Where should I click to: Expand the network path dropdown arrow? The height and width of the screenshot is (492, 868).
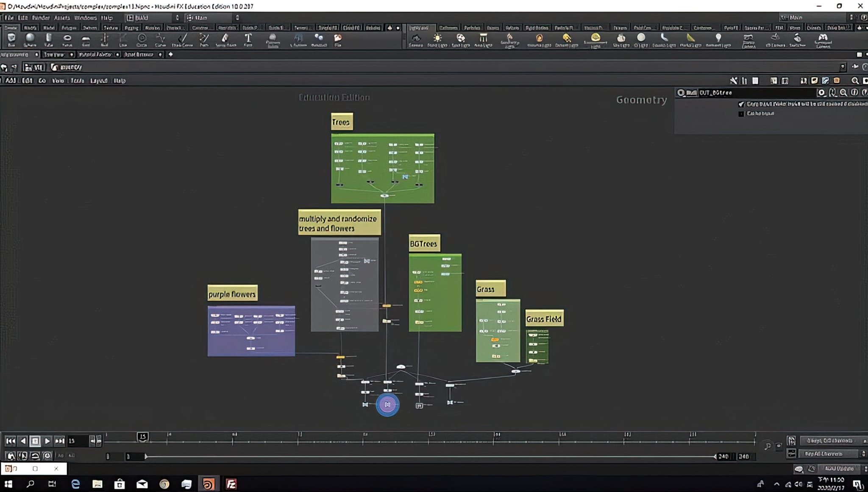click(843, 67)
